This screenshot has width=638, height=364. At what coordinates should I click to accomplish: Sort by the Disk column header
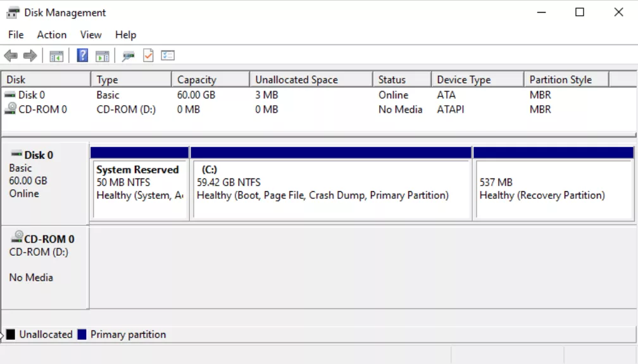click(x=46, y=79)
